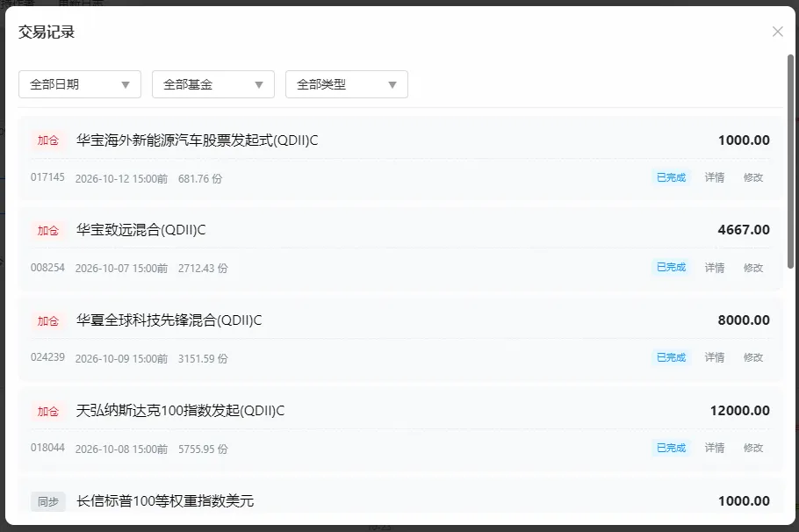Viewport: 799px width, 532px height.
Task: Click date 2026-10-07 15:00前
Action: point(121,269)
